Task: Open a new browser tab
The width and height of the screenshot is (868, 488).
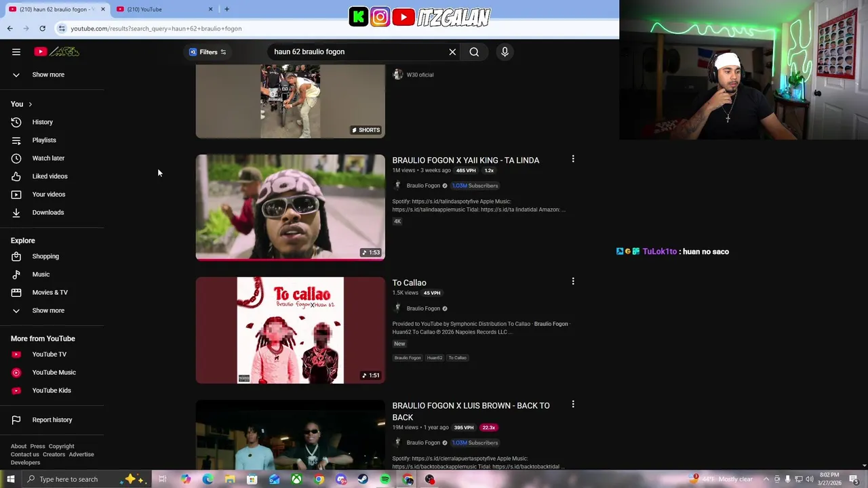Action: click(x=226, y=9)
